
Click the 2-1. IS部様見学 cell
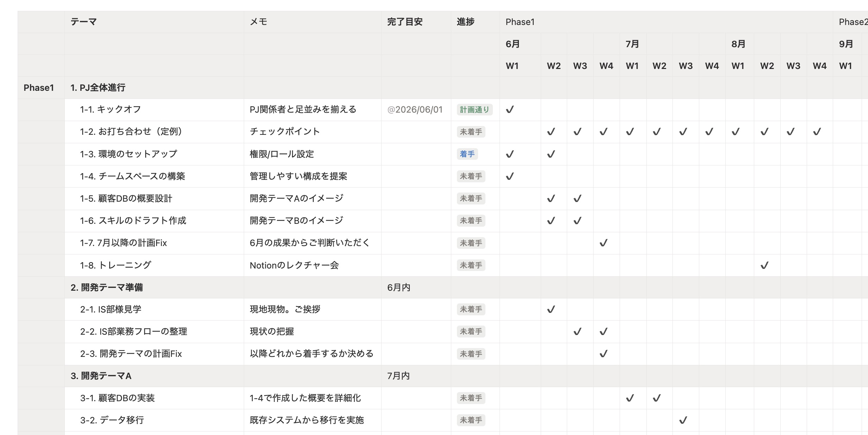(154, 309)
